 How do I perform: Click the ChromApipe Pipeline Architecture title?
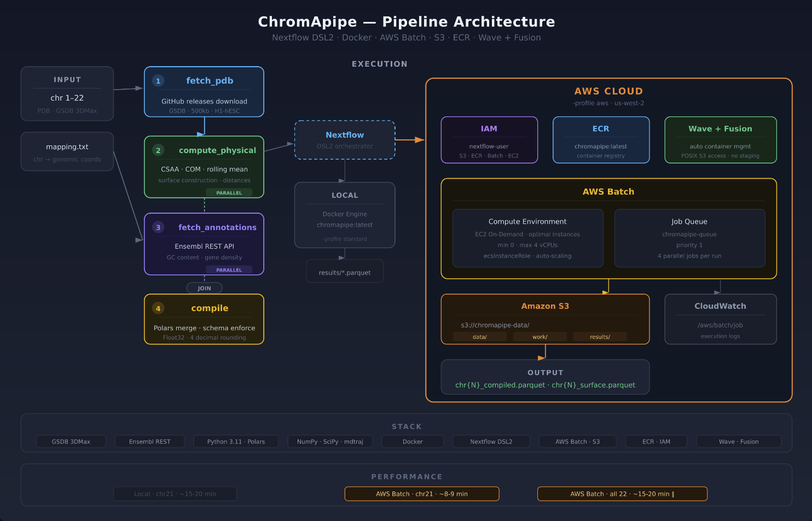[407, 22]
